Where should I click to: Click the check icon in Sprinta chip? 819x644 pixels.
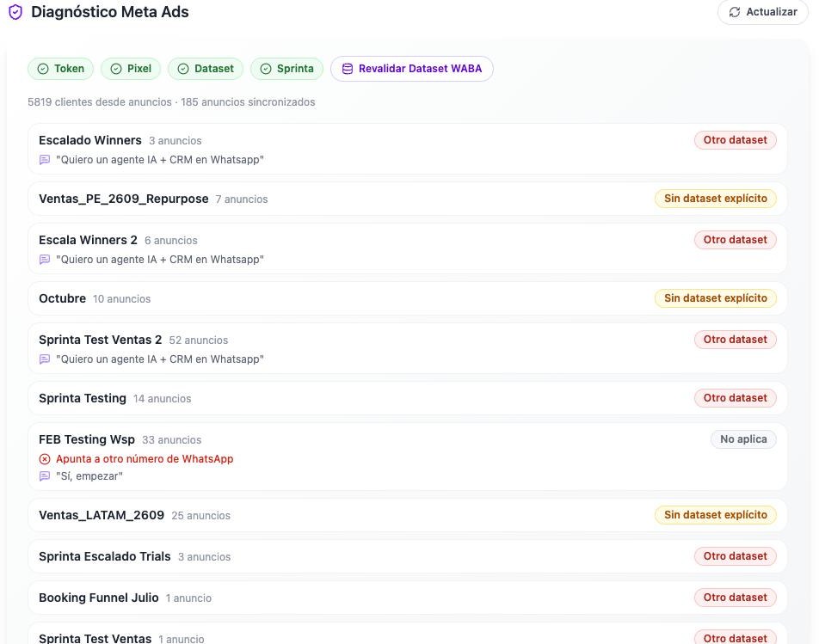tap(266, 69)
